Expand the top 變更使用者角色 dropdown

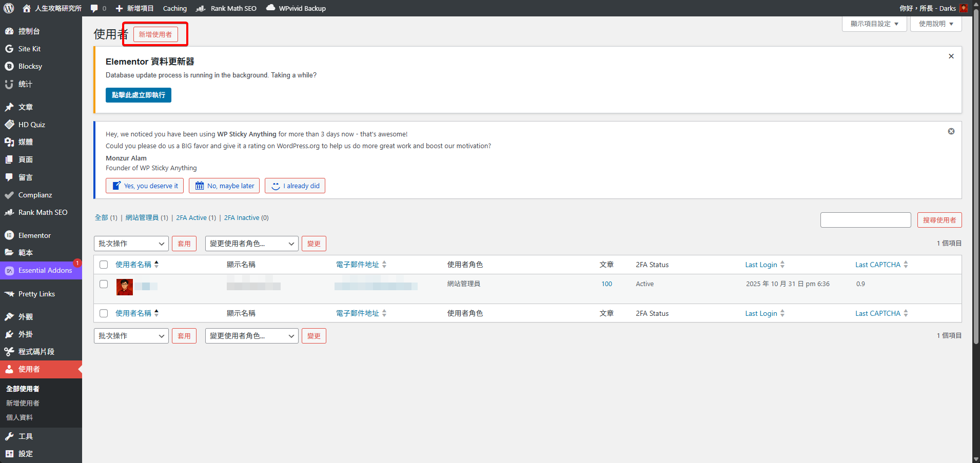pyautogui.click(x=251, y=244)
